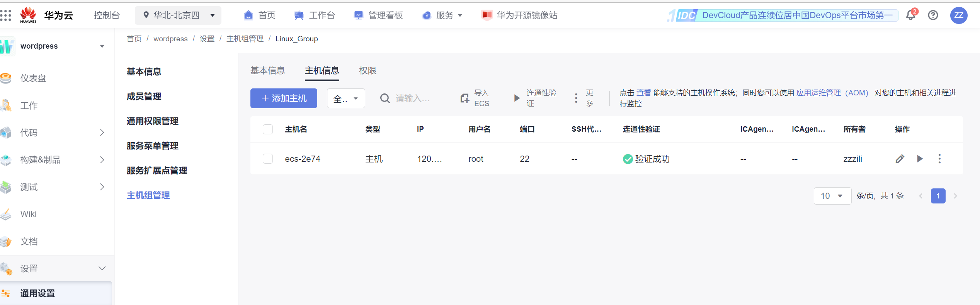Image resolution: width=980 pixels, height=305 pixels.
Task: Click the 通用设置 sidebar icon
Action: point(5,293)
